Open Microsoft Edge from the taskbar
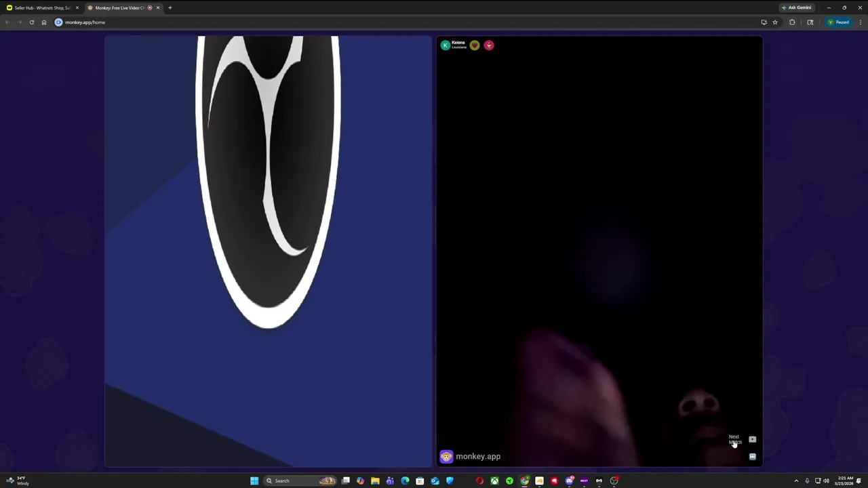 click(405, 481)
